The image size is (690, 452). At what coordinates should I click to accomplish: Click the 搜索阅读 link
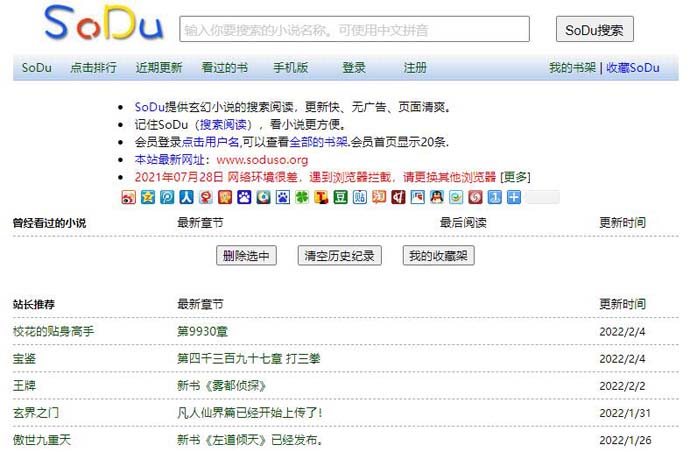point(223,125)
